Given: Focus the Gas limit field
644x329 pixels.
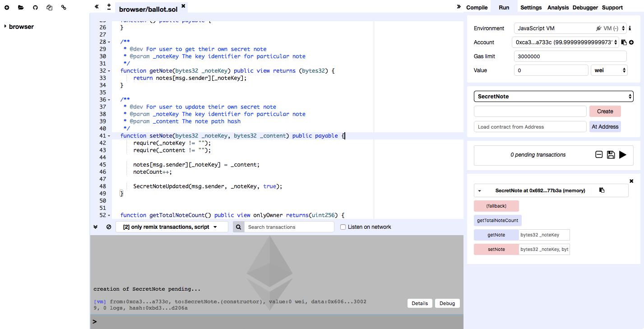Looking at the screenshot, I should (x=570, y=56).
